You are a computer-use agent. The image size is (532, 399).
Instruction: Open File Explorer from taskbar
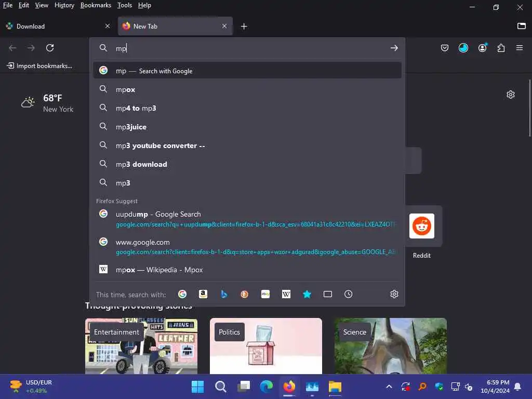click(x=335, y=387)
